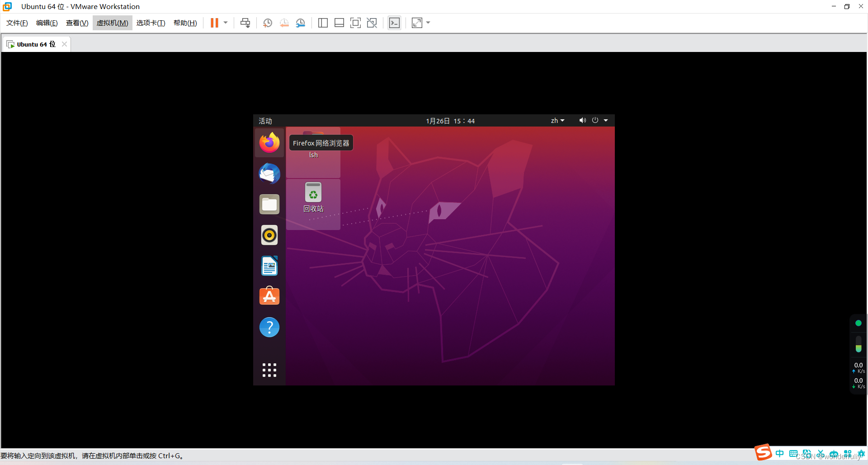This screenshot has height=465, width=868.
Task: Expand the zh input source menu
Action: (557, 121)
